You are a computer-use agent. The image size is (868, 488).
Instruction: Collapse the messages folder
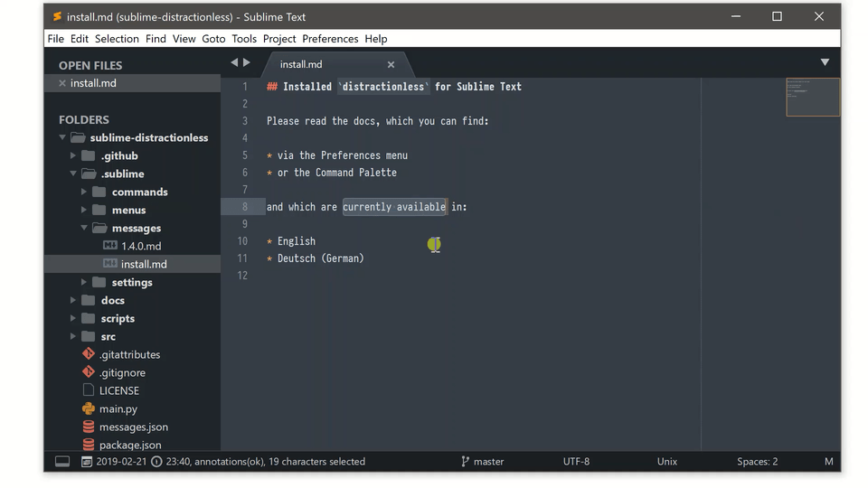83,228
